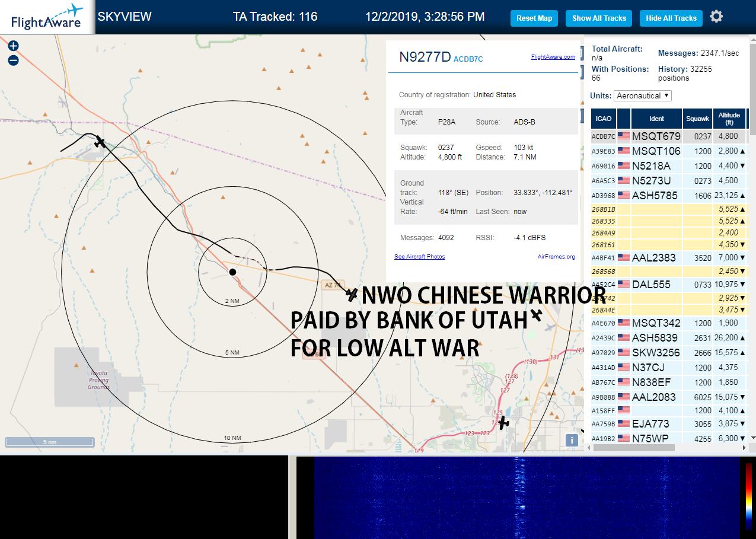Select the EJA773 aircraft row
The image size is (756, 539).
point(669,423)
